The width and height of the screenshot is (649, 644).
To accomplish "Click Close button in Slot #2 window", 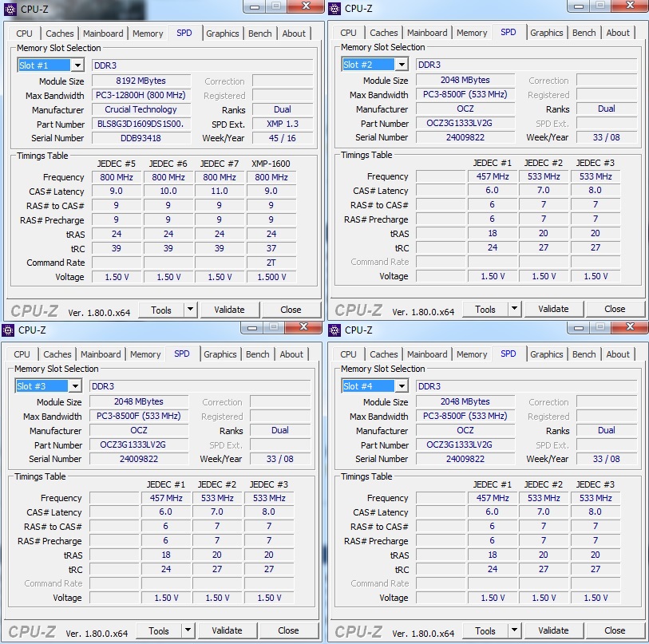I will click(x=615, y=309).
